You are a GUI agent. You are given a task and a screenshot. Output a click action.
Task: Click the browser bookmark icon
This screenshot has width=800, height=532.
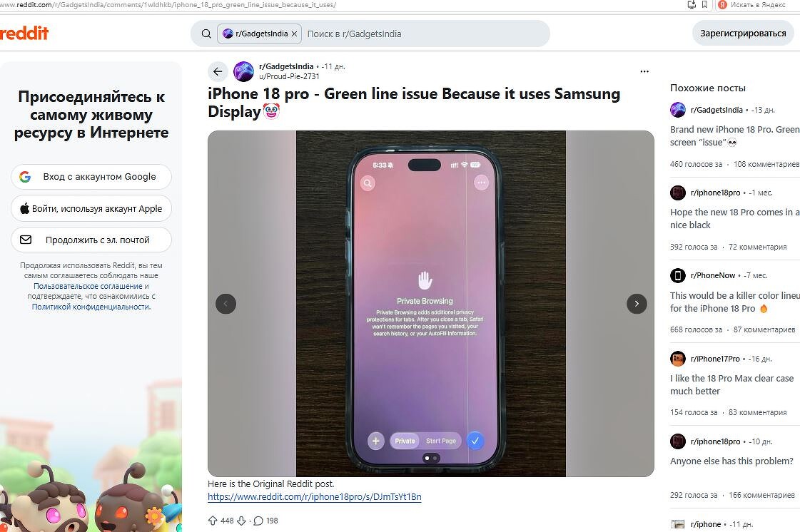pos(704,4)
